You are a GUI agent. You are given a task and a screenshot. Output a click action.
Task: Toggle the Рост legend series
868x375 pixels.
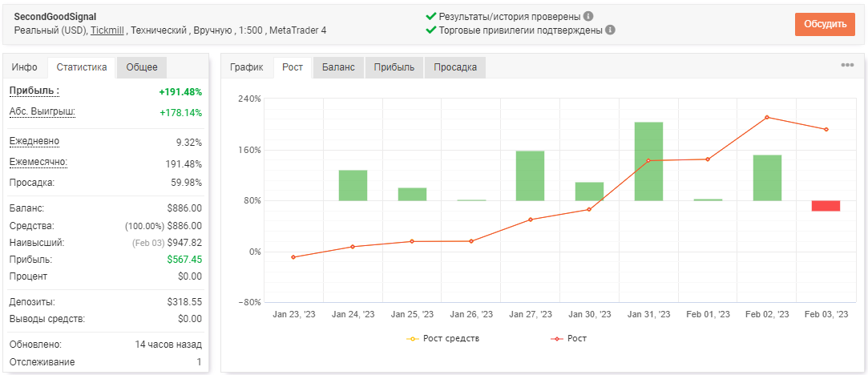568,338
